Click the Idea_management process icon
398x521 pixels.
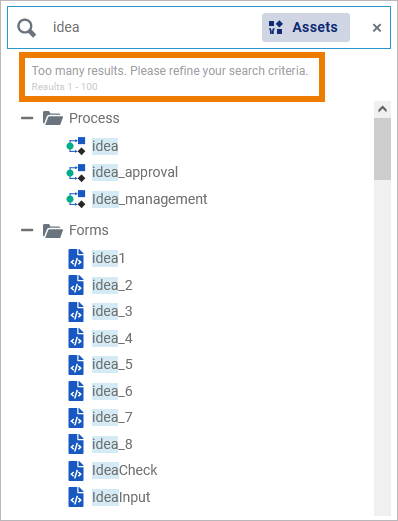tap(76, 199)
